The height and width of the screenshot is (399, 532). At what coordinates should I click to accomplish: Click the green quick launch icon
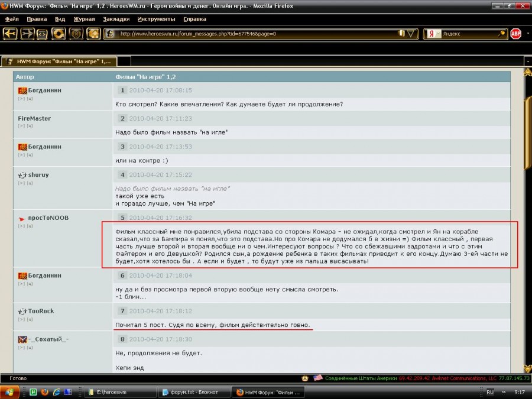tap(33, 392)
